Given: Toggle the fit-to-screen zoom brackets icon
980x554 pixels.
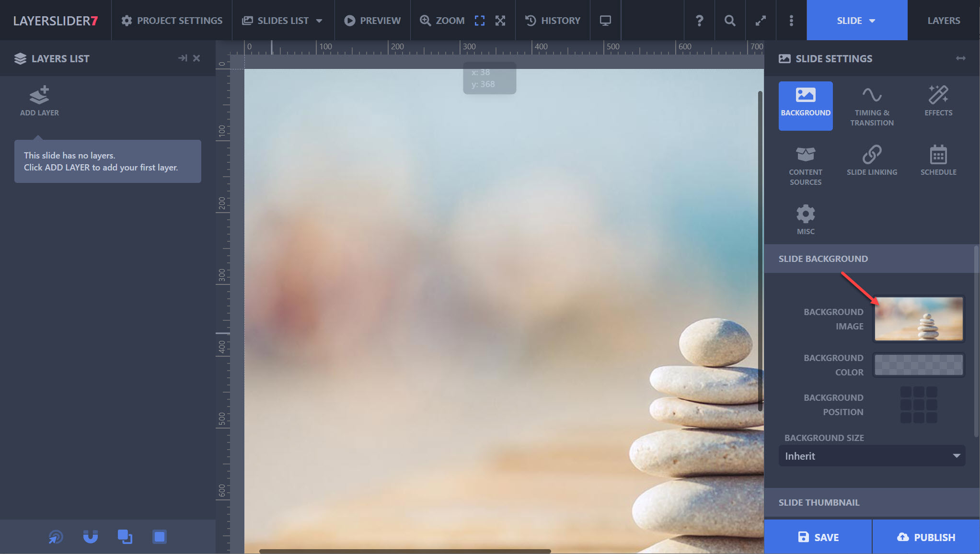Looking at the screenshot, I should 480,21.
